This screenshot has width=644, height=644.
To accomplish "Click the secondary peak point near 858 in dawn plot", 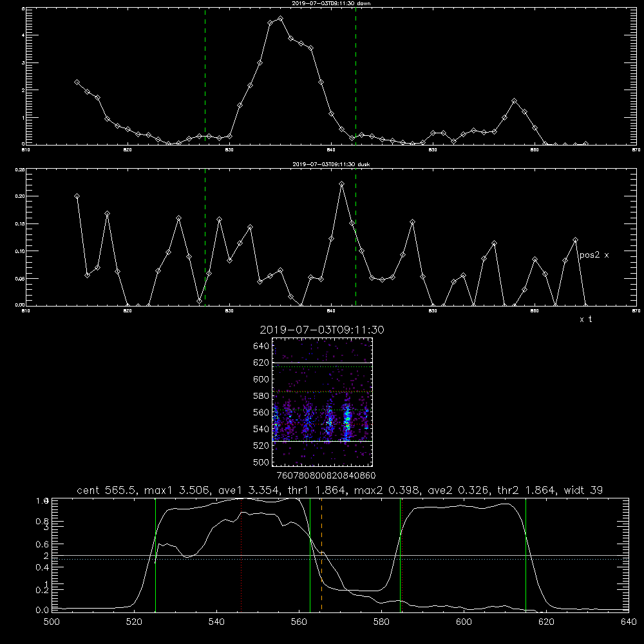I will [x=514, y=100].
